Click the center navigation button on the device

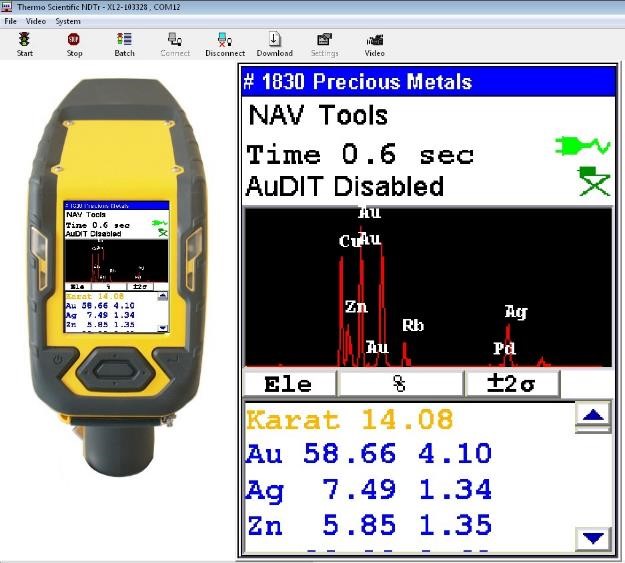pyautogui.click(x=116, y=370)
